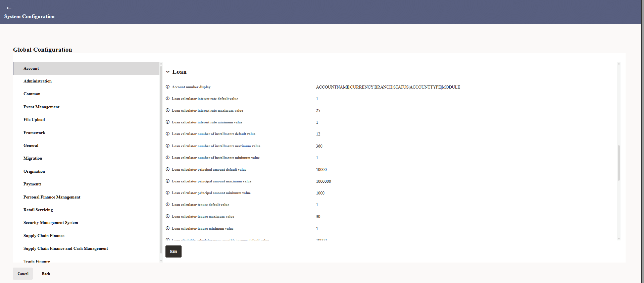644x283 pixels.
Task: Click info icon for principal amount default value
Action: point(167,169)
